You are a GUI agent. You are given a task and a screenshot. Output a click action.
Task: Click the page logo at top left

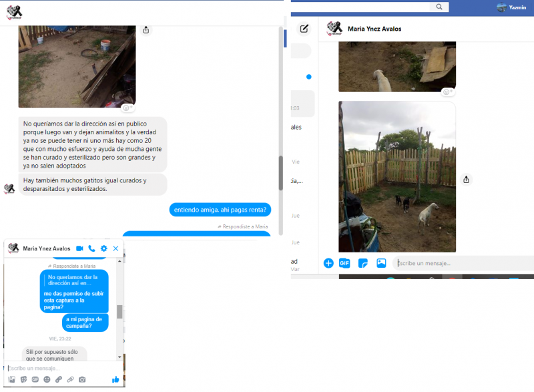(x=14, y=12)
